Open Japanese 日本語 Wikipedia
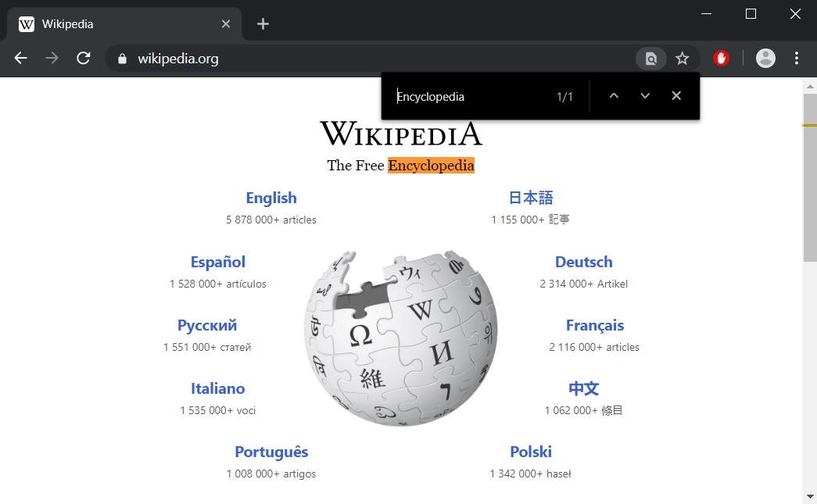The height and width of the screenshot is (504, 817). [530, 198]
